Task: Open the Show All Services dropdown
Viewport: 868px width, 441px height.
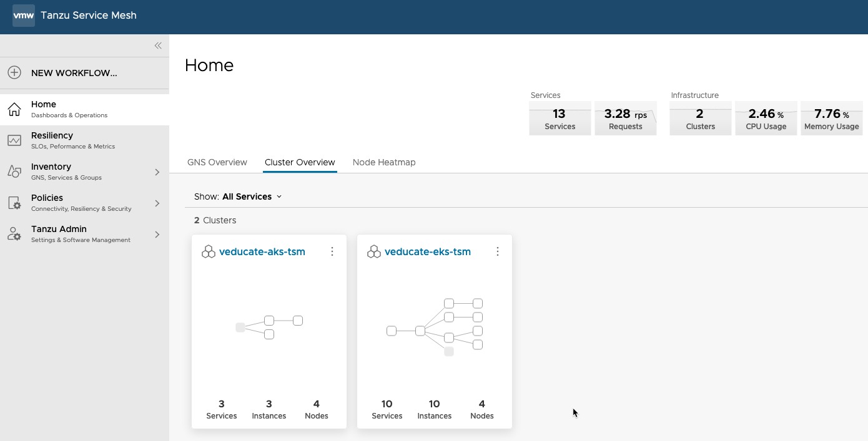Action: pos(238,196)
